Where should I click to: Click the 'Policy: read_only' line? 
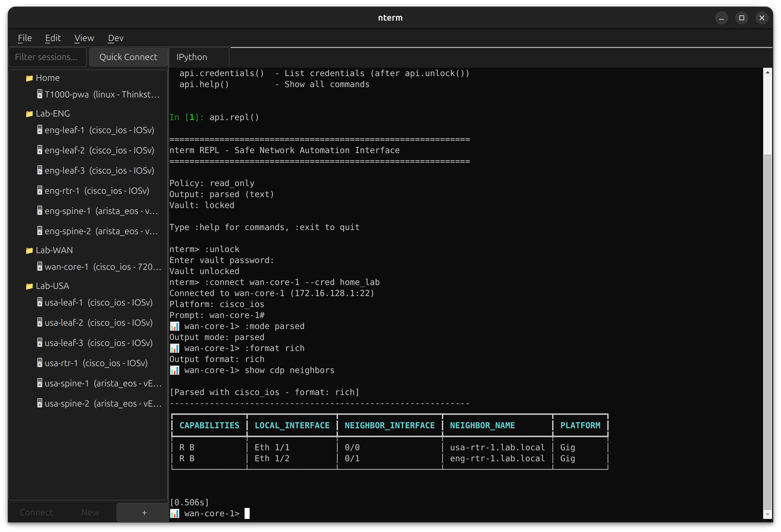coord(212,183)
